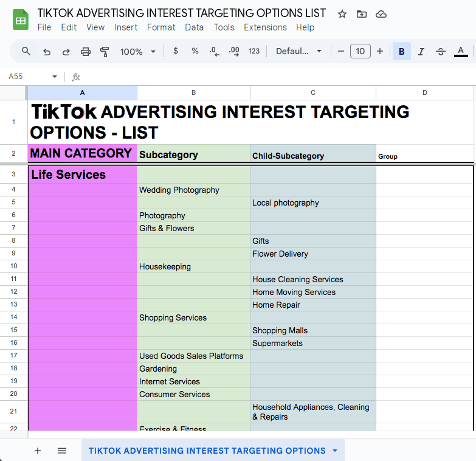476x461 pixels.
Task: Select the Shopping Malls cell
Action: click(x=313, y=330)
